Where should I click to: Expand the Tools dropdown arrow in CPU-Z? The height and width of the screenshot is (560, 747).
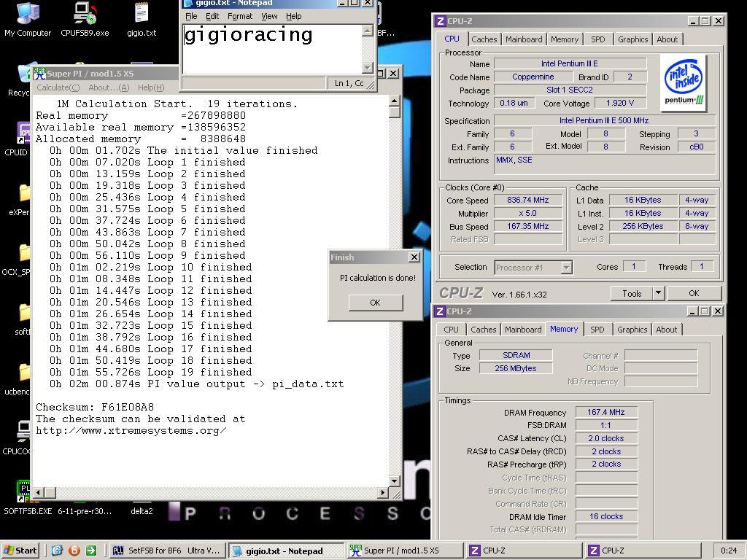(x=659, y=293)
